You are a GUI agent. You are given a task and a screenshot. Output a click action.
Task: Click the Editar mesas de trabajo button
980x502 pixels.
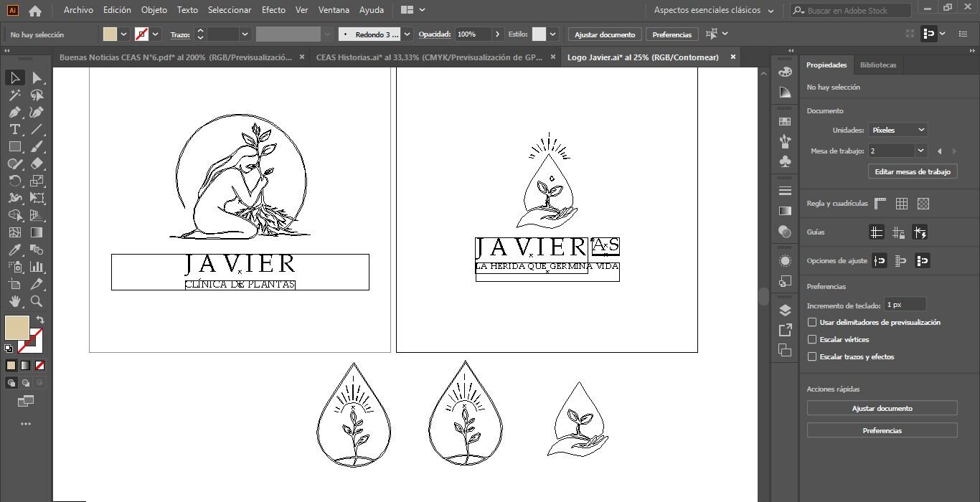click(913, 172)
